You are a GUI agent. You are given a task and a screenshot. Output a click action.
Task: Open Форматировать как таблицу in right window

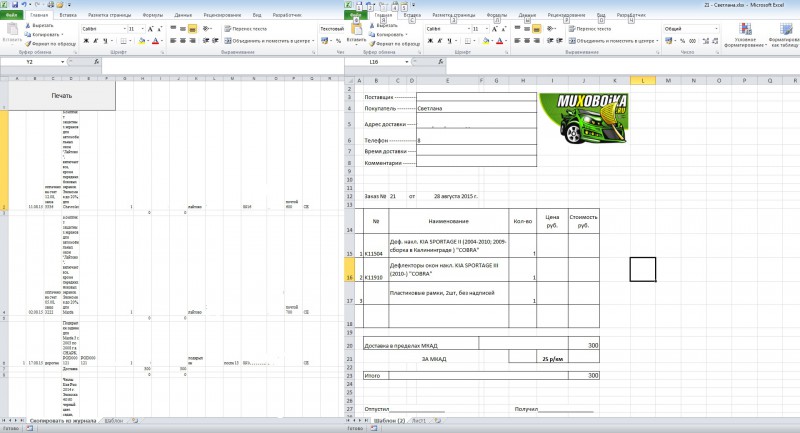[785, 35]
